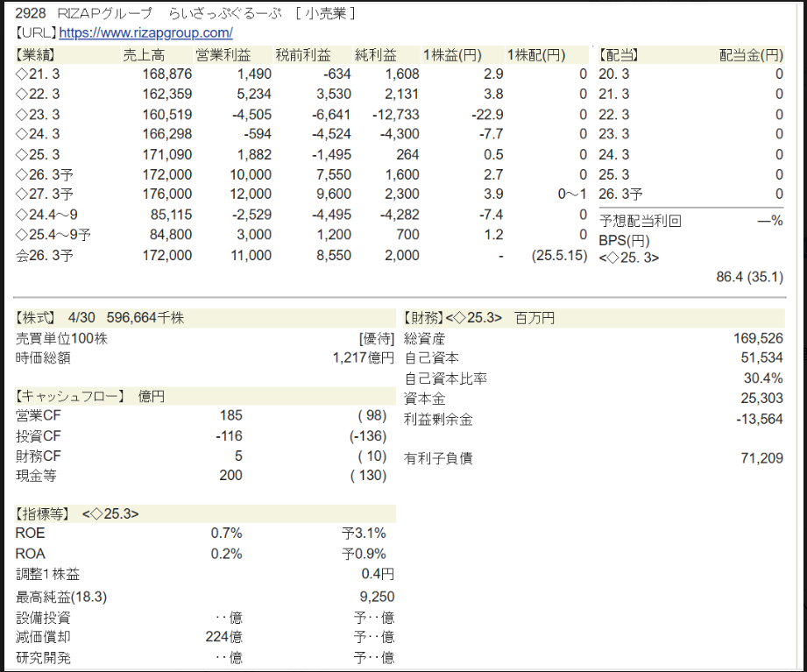This screenshot has height=672, width=807.
Task: Click the 純利益 column header
Action: coord(376,54)
